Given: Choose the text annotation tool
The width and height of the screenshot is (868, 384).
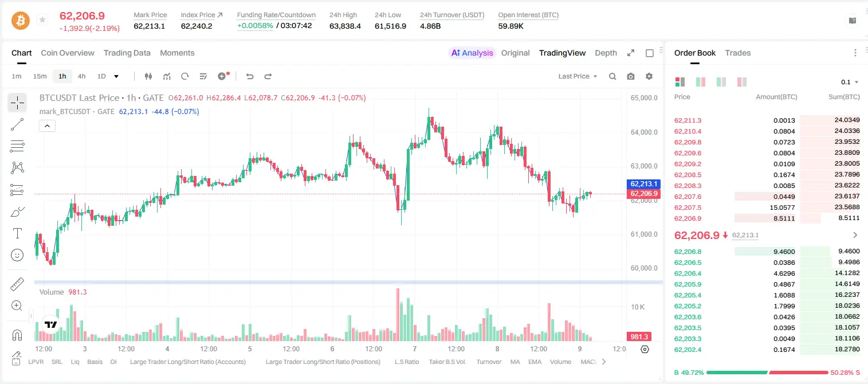Looking at the screenshot, I should 17,233.
